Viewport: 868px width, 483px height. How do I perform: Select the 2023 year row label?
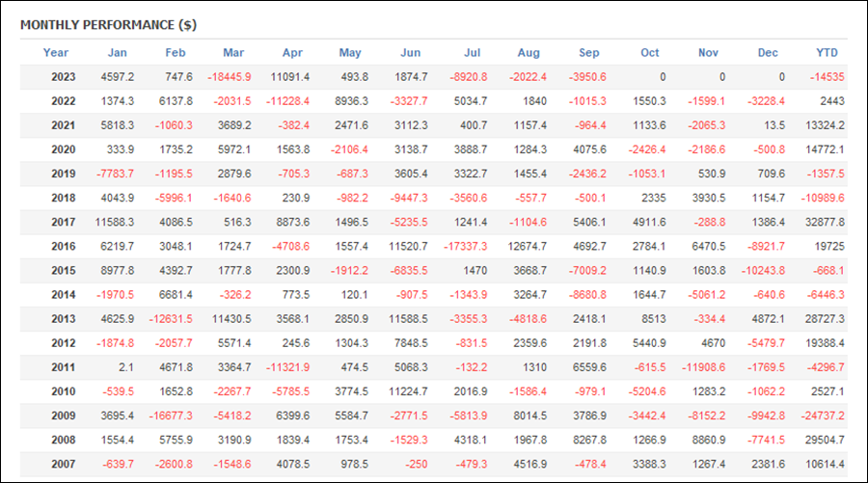click(63, 77)
